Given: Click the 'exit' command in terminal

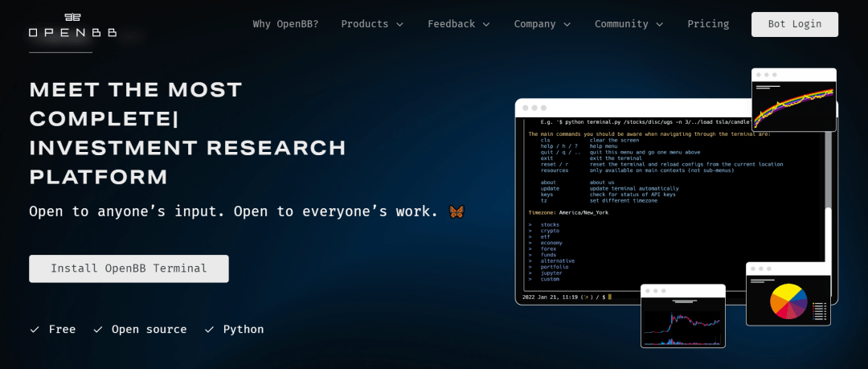Looking at the screenshot, I should [x=547, y=158].
